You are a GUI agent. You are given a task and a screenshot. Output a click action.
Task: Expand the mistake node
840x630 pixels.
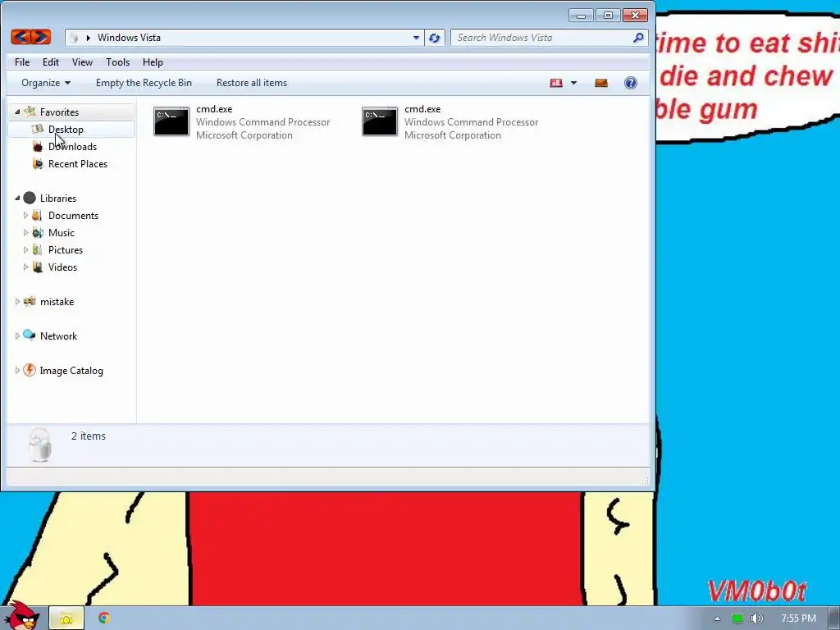17,302
